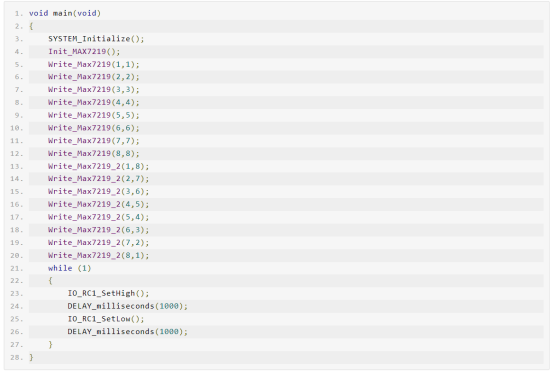Select the Init_MAX7219() statement

click(84, 52)
